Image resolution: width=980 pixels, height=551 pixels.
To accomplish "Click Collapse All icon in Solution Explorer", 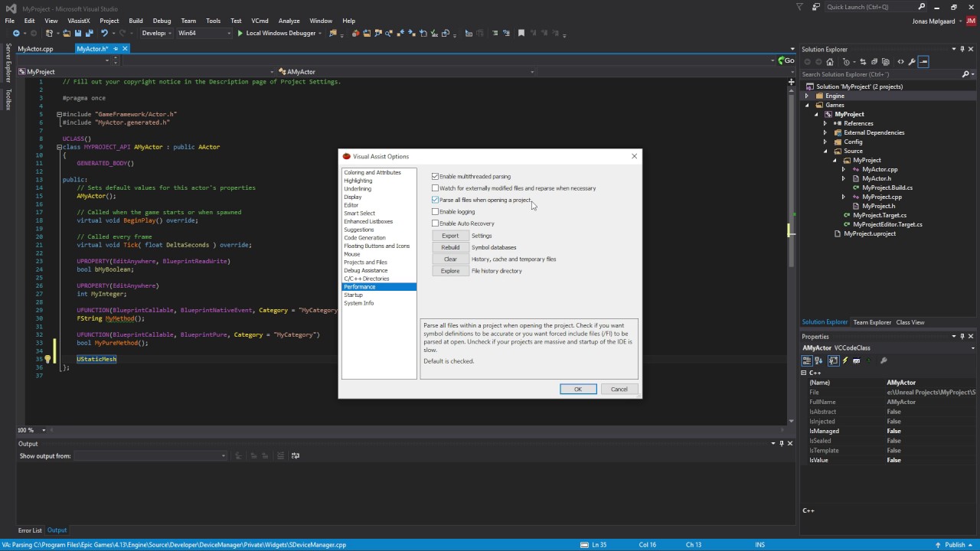I will [874, 62].
